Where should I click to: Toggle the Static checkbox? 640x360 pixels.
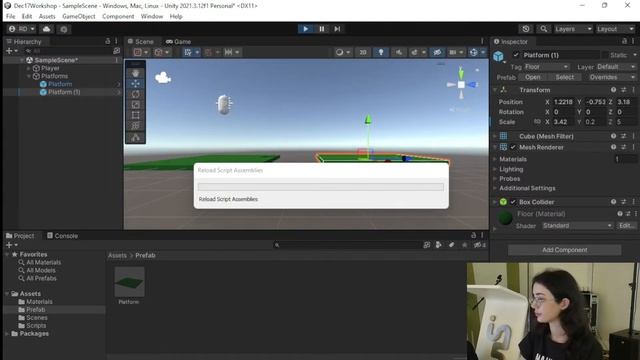[604, 55]
